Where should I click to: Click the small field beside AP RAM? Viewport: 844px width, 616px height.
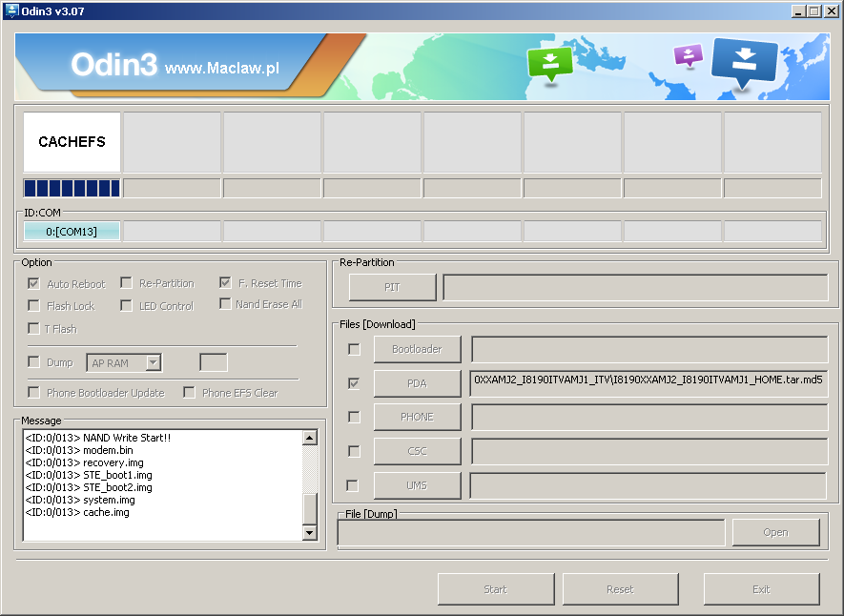coord(214,362)
